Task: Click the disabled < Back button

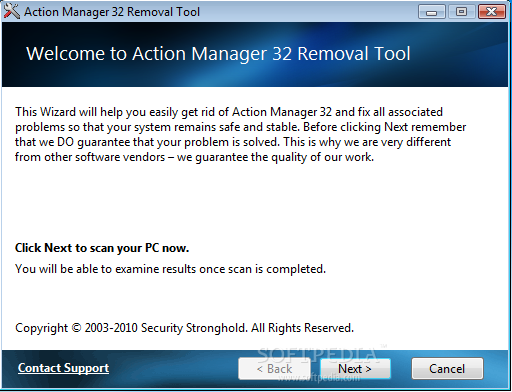Action: click(x=274, y=369)
